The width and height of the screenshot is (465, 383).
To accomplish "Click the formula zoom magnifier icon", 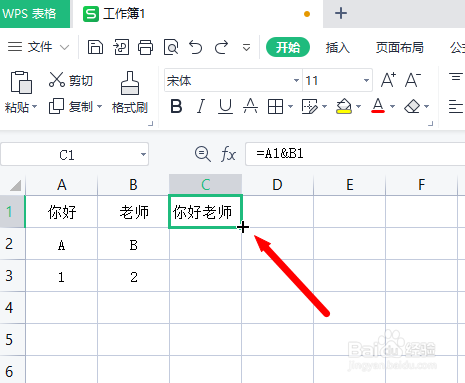I will 202,154.
